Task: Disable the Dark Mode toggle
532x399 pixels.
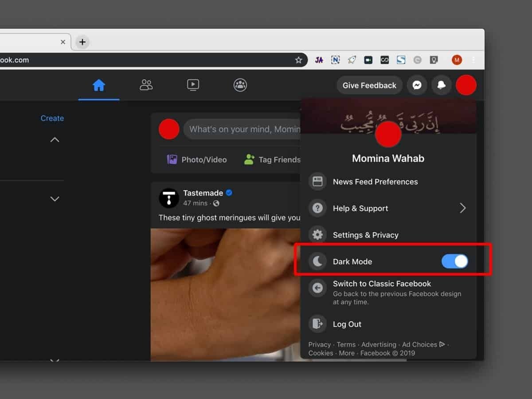Action: [x=454, y=261]
